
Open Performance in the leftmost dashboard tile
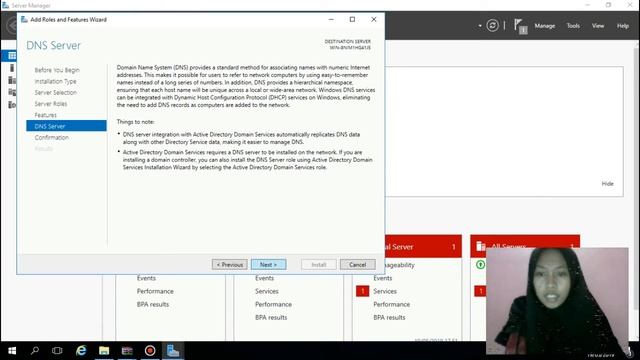coord(155,291)
